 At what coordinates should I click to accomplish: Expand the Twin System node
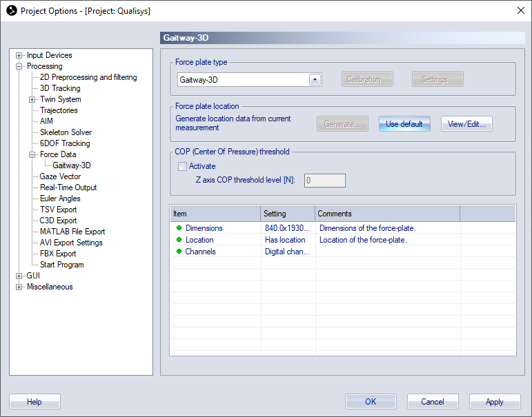32,99
